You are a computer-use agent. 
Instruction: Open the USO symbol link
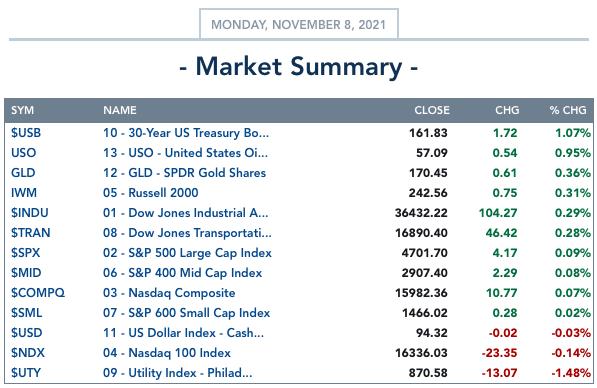[24, 153]
